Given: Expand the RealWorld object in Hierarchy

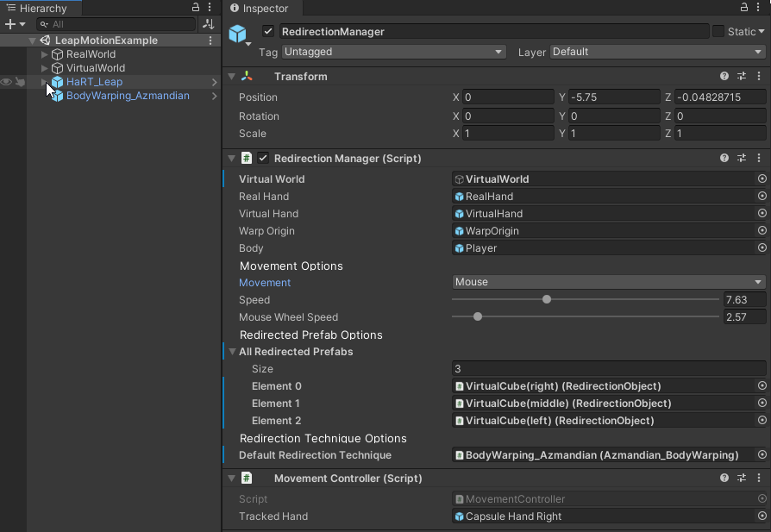Looking at the screenshot, I should click(45, 54).
